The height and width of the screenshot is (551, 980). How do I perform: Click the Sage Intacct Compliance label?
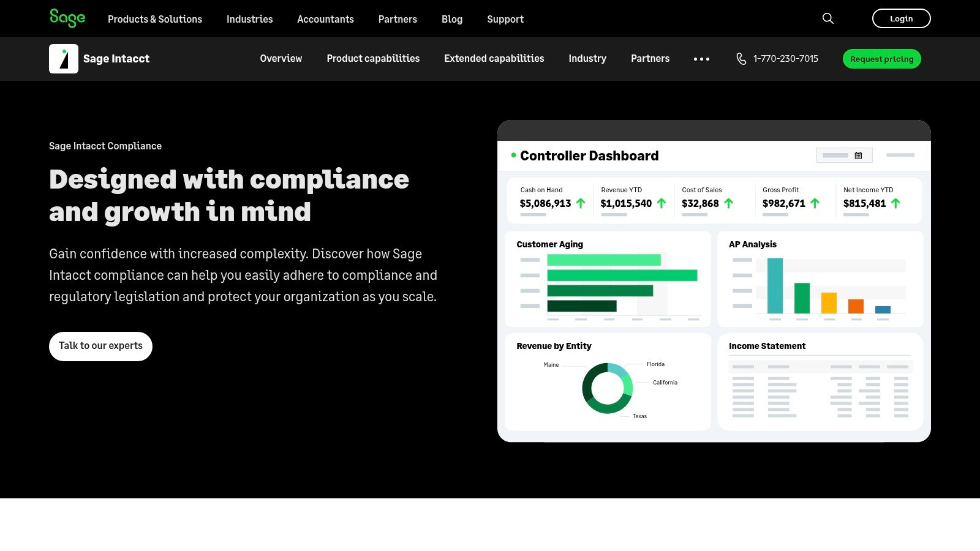pos(105,146)
